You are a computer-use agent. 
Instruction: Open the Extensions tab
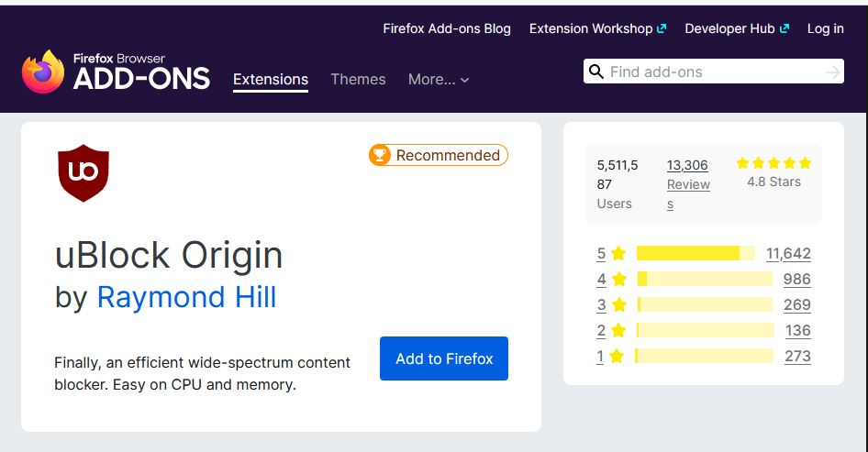click(271, 80)
